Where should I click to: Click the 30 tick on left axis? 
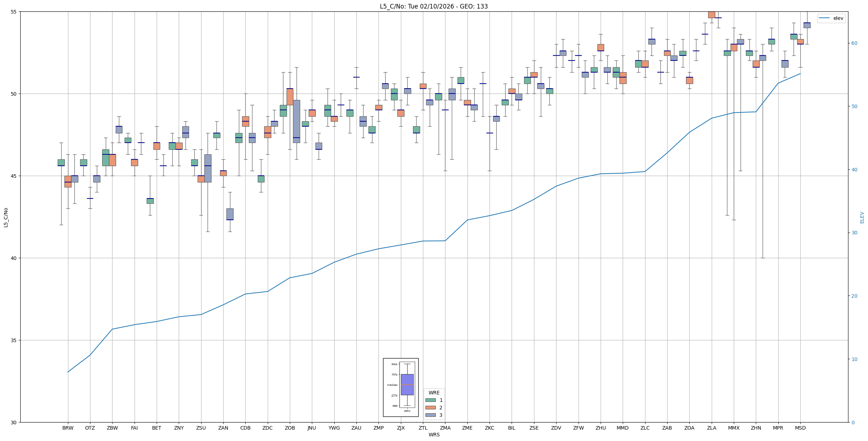[14, 422]
